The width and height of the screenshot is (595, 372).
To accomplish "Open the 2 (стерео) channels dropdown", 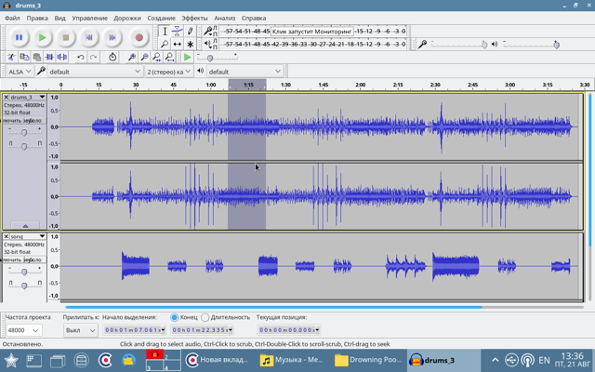I will 169,71.
